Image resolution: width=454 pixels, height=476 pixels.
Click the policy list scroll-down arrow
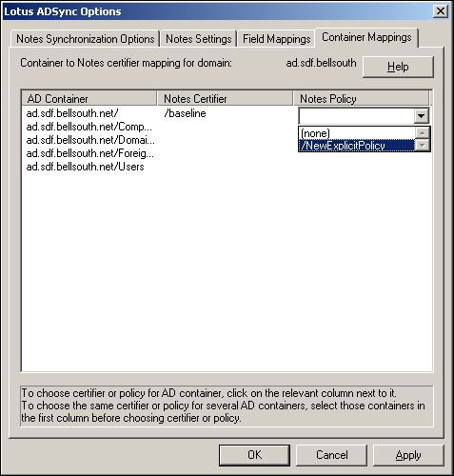[x=423, y=146]
